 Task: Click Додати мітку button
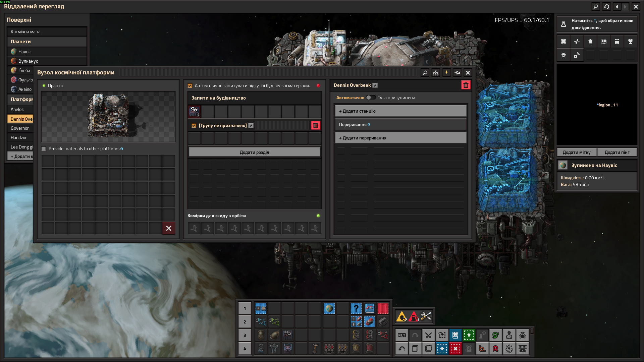[577, 152]
